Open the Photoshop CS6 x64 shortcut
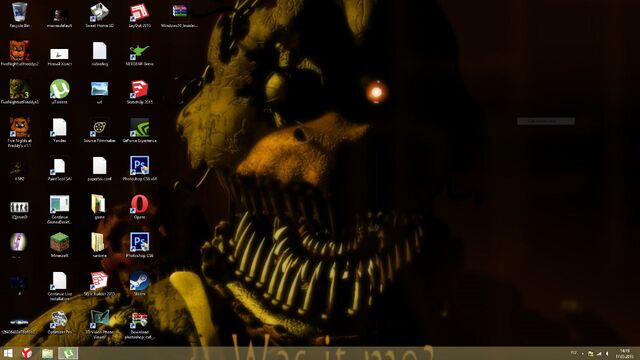 (139, 168)
